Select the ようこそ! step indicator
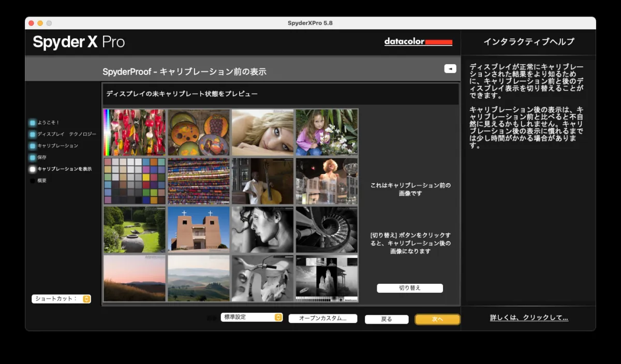 click(33, 123)
